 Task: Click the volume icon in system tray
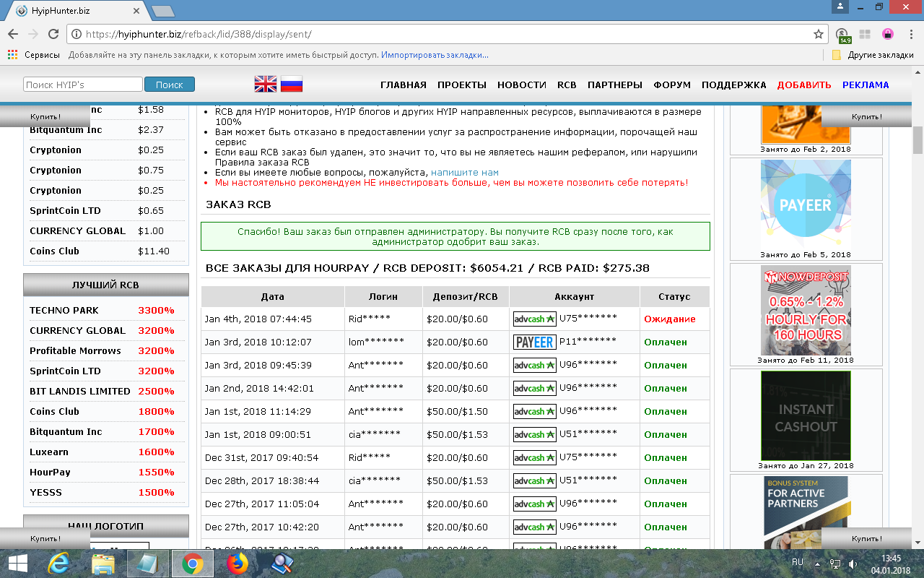[x=853, y=563]
